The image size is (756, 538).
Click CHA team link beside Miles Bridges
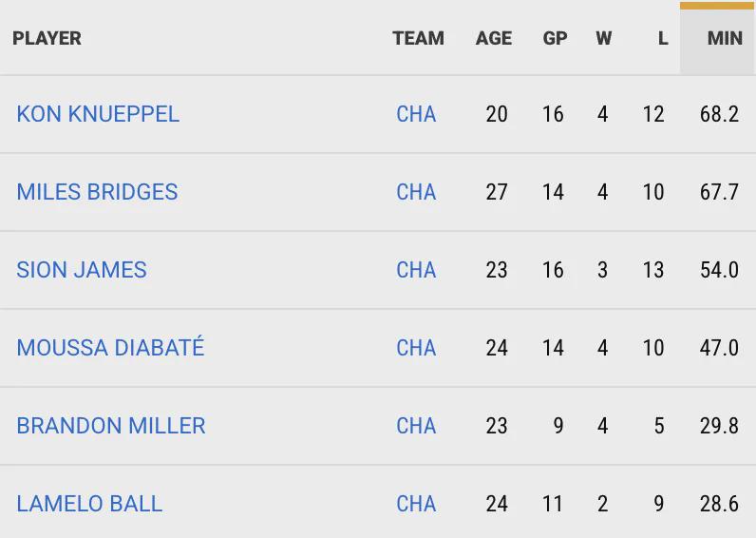(416, 192)
